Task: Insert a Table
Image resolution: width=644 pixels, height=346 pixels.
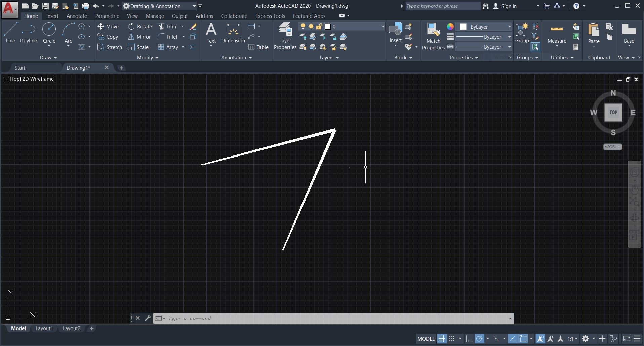Action: click(258, 47)
